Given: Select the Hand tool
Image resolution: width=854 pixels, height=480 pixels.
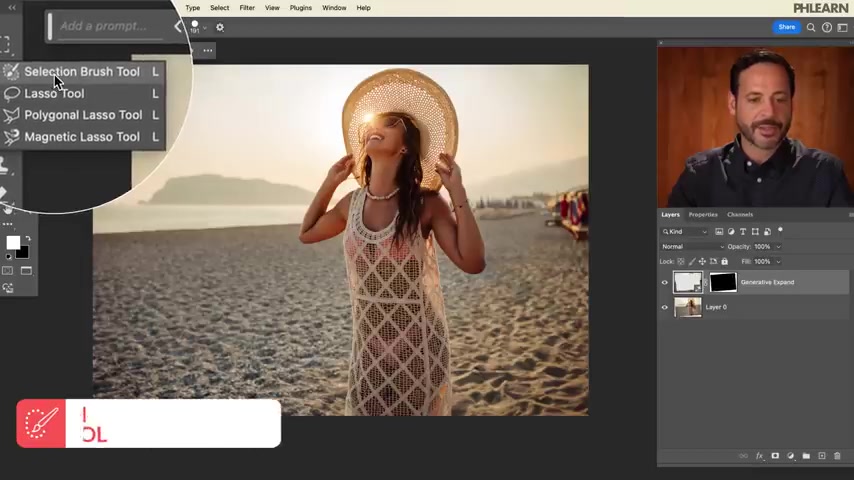Looking at the screenshot, I should pos(8,209).
